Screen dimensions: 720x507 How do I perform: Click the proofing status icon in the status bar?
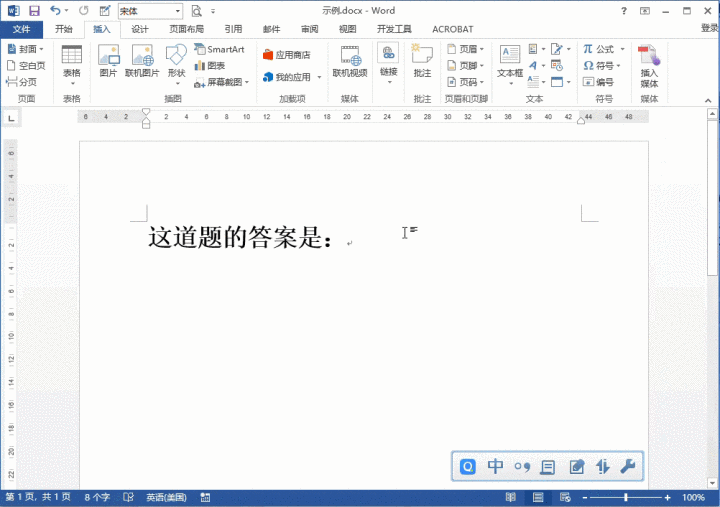click(x=129, y=497)
